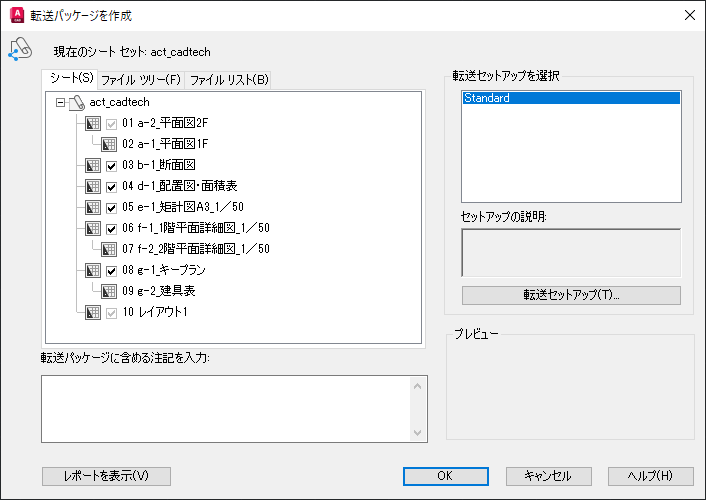Viewport: 706px width, 500px height.
Task: Click the act_cadtech sheet set root icon
Action: point(77,103)
